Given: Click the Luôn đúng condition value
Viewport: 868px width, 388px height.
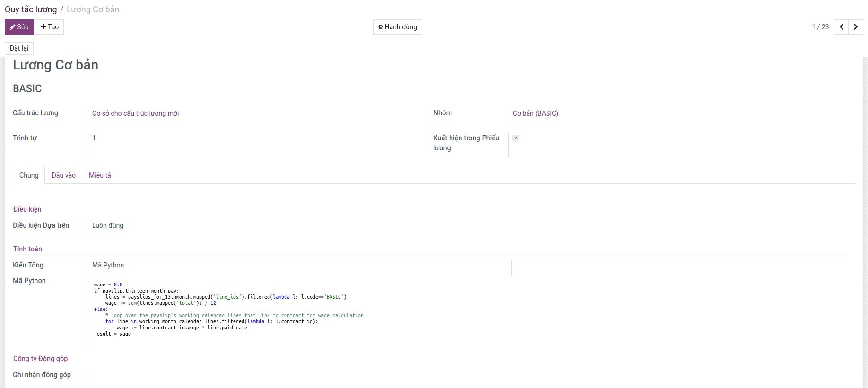Looking at the screenshot, I should point(108,225).
